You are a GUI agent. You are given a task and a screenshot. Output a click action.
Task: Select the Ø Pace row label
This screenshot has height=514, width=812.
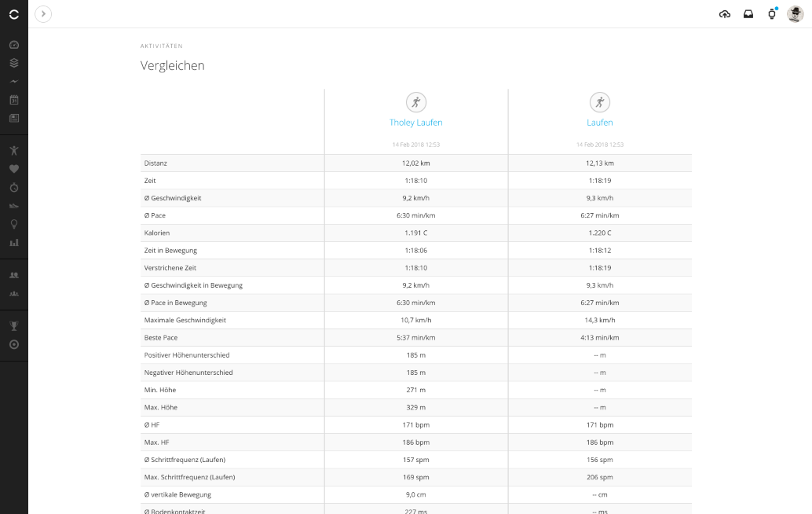coord(155,215)
